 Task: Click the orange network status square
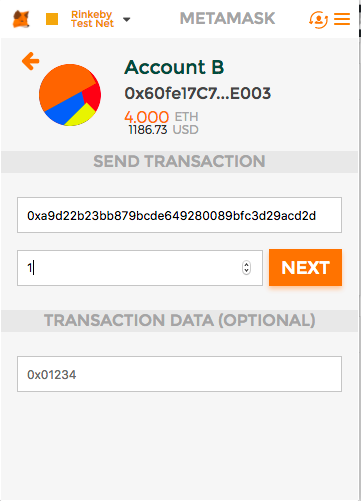(x=52, y=19)
